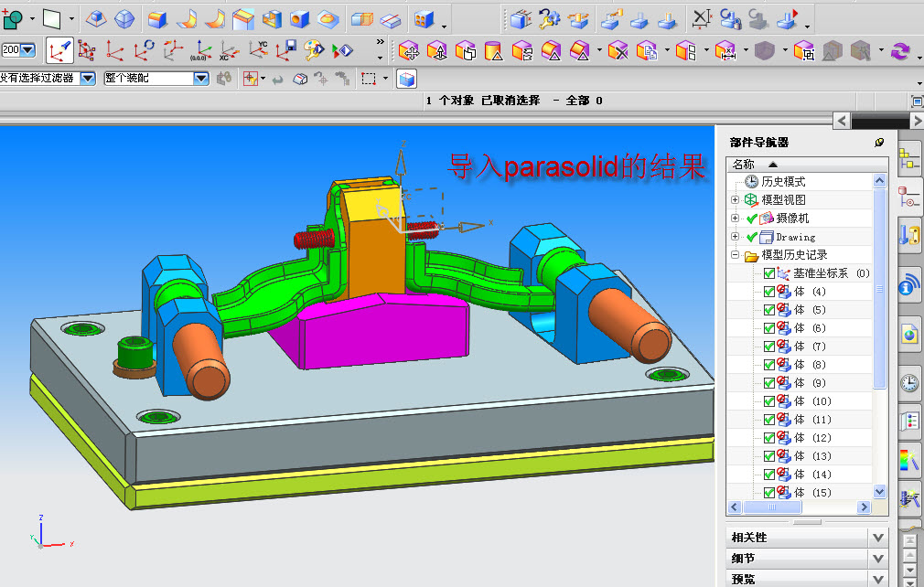
Task: Open the 整个装配 scope dropdown
Action: coord(201,78)
